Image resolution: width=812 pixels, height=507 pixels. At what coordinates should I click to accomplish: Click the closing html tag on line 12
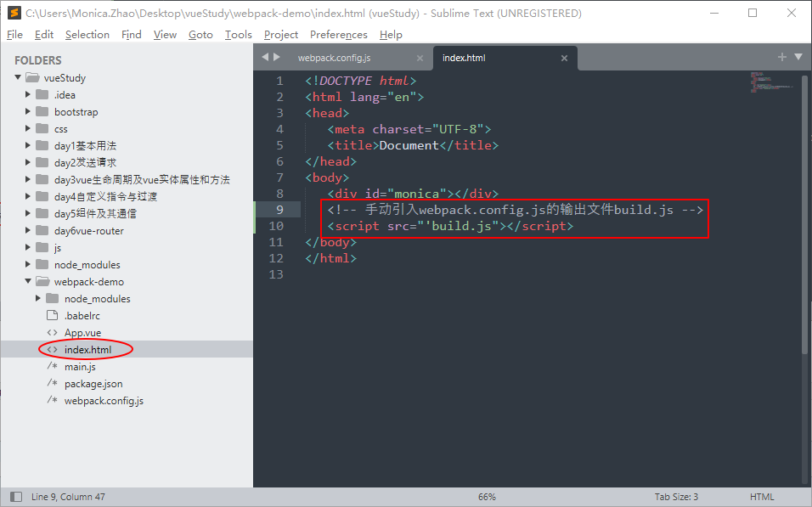[331, 258]
